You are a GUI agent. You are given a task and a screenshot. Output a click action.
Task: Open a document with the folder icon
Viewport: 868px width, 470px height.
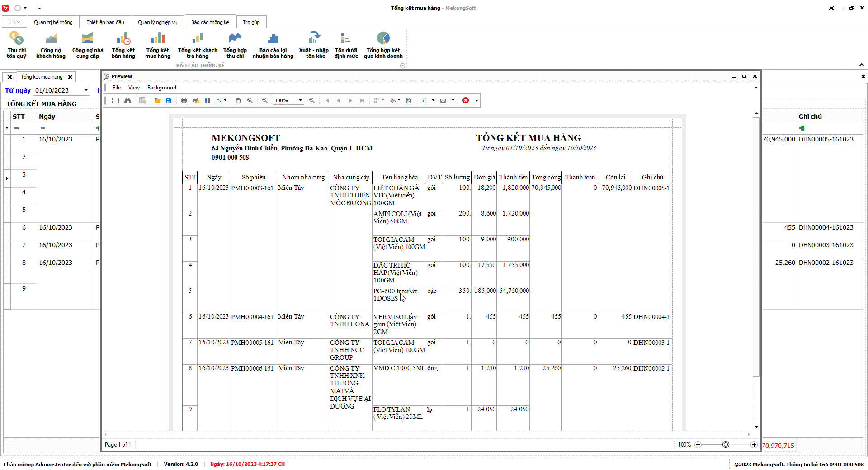157,100
